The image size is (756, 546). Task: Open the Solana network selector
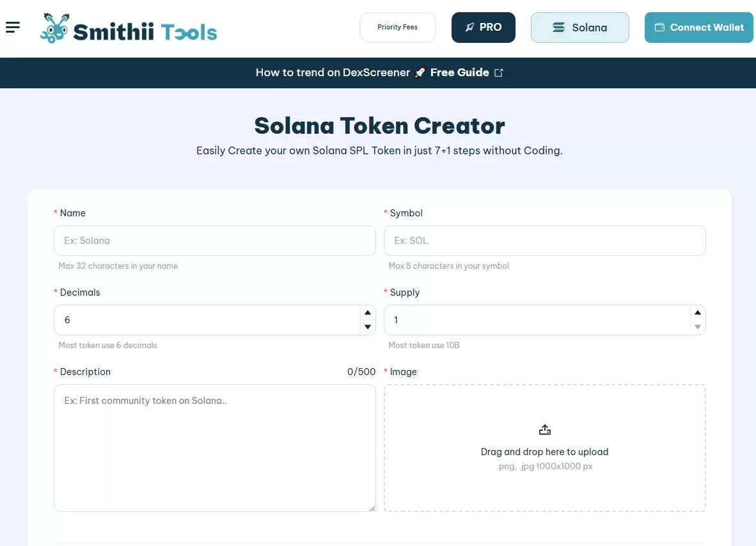tap(579, 28)
